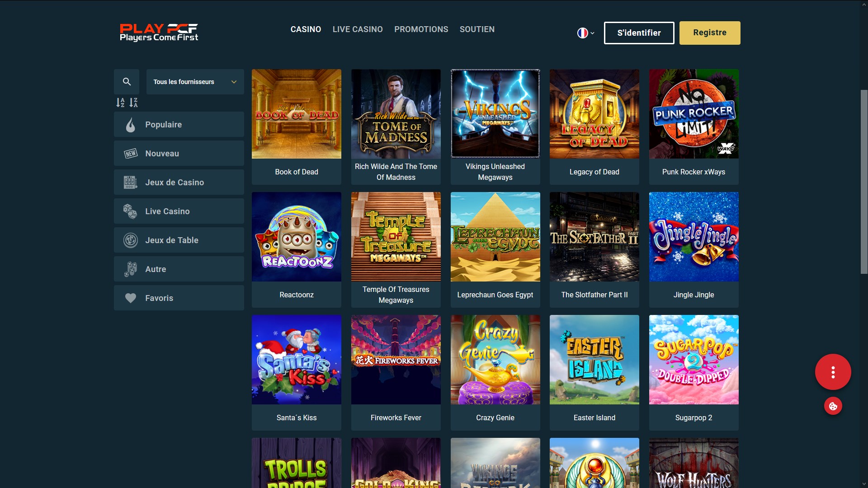Show the Favoris games list
This screenshot has width=868, height=488.
point(179,298)
